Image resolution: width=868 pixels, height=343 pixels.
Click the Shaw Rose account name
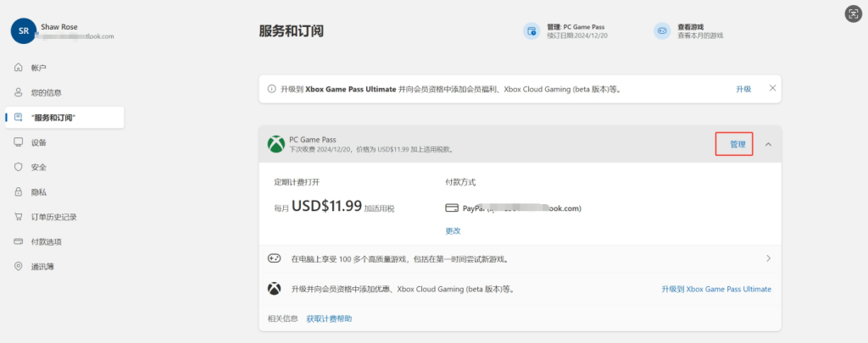(x=59, y=26)
